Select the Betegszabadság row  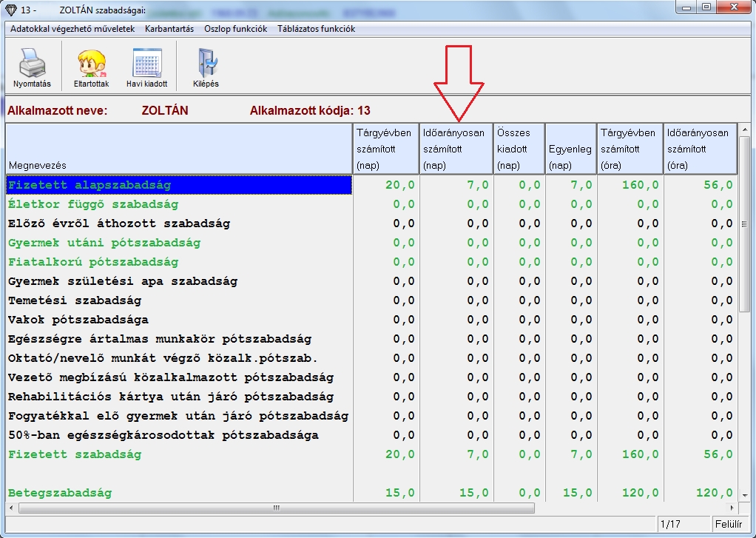60,493
